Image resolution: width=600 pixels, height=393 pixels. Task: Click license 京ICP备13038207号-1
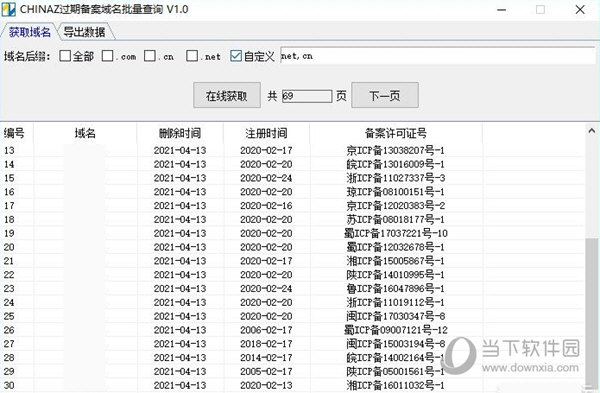point(396,151)
